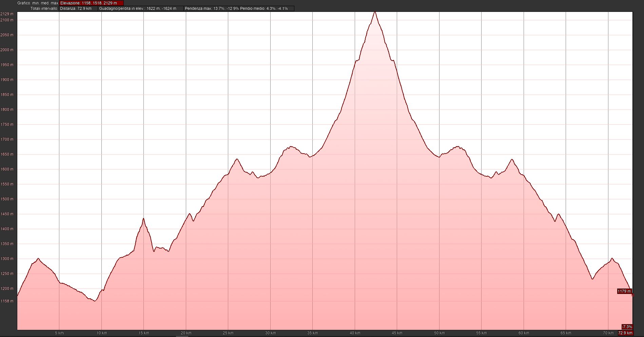Click the Totali intervallo label
This screenshot has height=337, width=644.
click(44, 8)
